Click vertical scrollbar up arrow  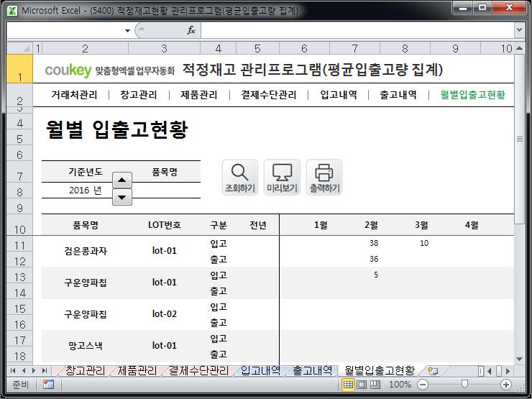click(519, 48)
